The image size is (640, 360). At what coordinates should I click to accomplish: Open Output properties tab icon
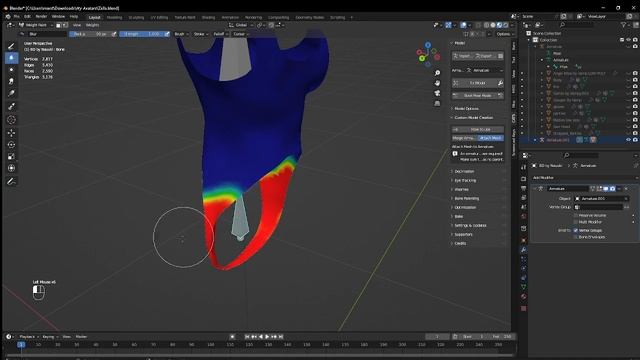click(x=524, y=188)
